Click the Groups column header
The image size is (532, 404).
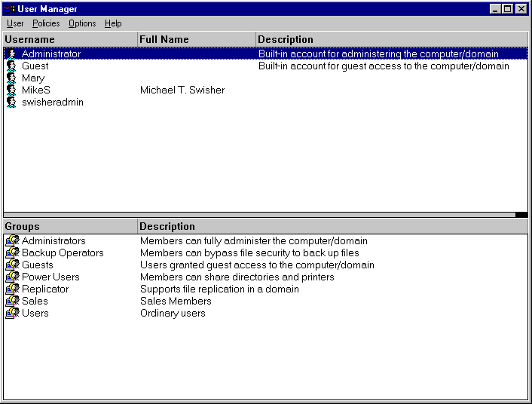(70, 226)
